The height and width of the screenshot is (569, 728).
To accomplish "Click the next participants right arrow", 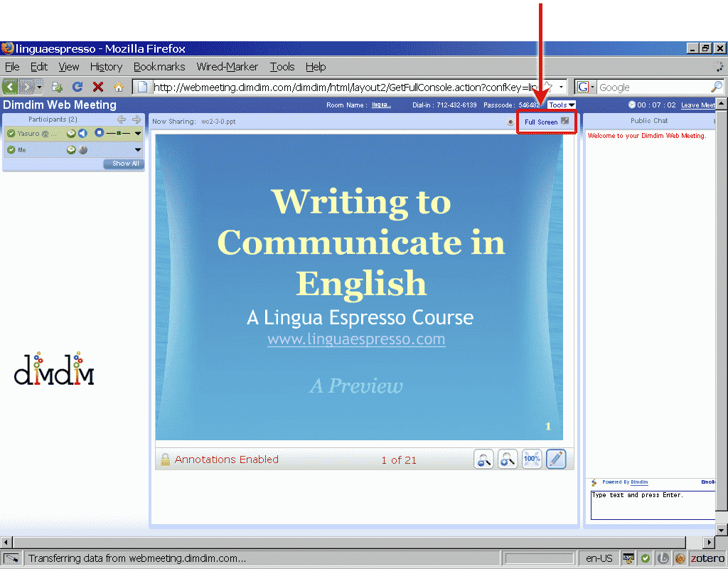I will click(x=136, y=119).
